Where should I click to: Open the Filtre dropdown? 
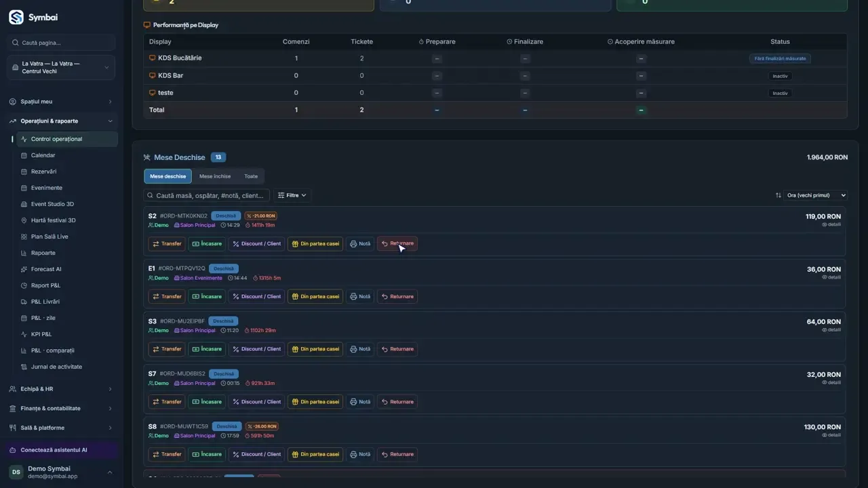[x=292, y=195]
